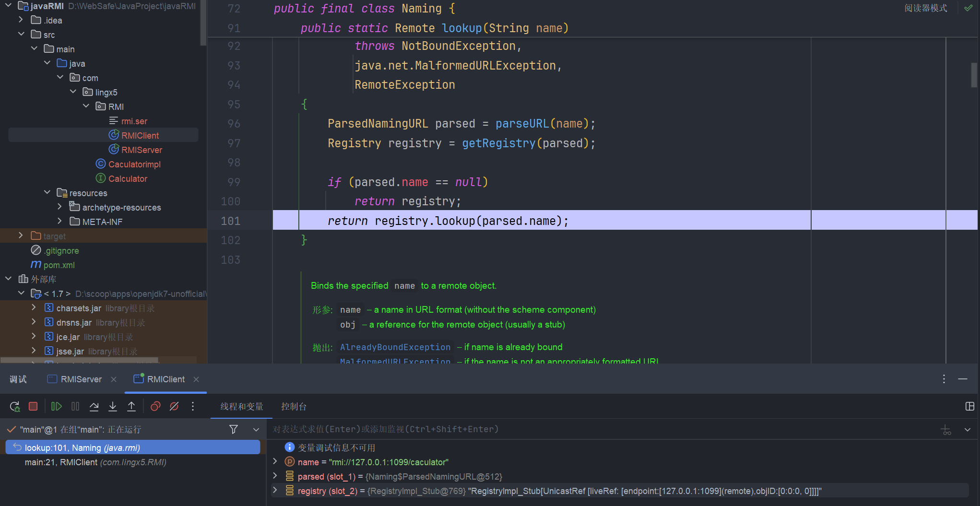The image size is (980, 506).
Task: Switch to the RMIServer debug tab
Action: [x=75, y=379]
